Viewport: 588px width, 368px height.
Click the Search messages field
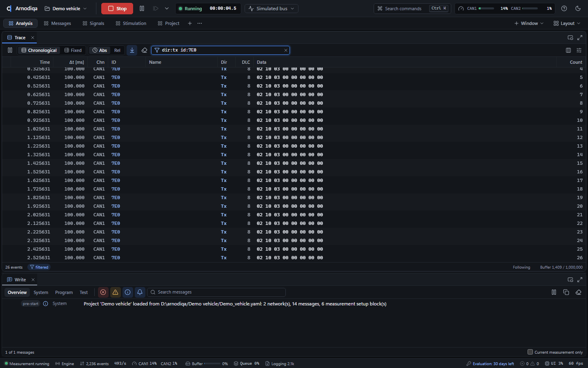click(x=216, y=292)
